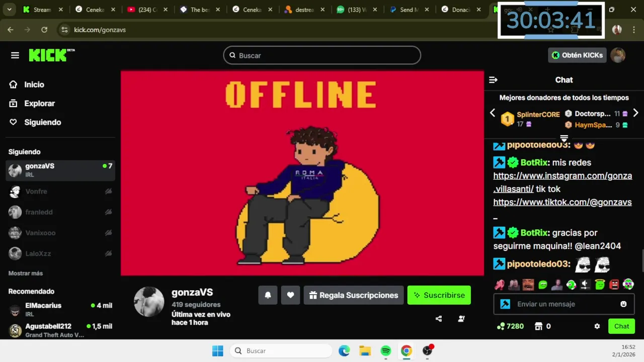Viewport: 644px width, 362px height.
Task: Switch to the 'The be...' browser tab
Action: (200, 10)
